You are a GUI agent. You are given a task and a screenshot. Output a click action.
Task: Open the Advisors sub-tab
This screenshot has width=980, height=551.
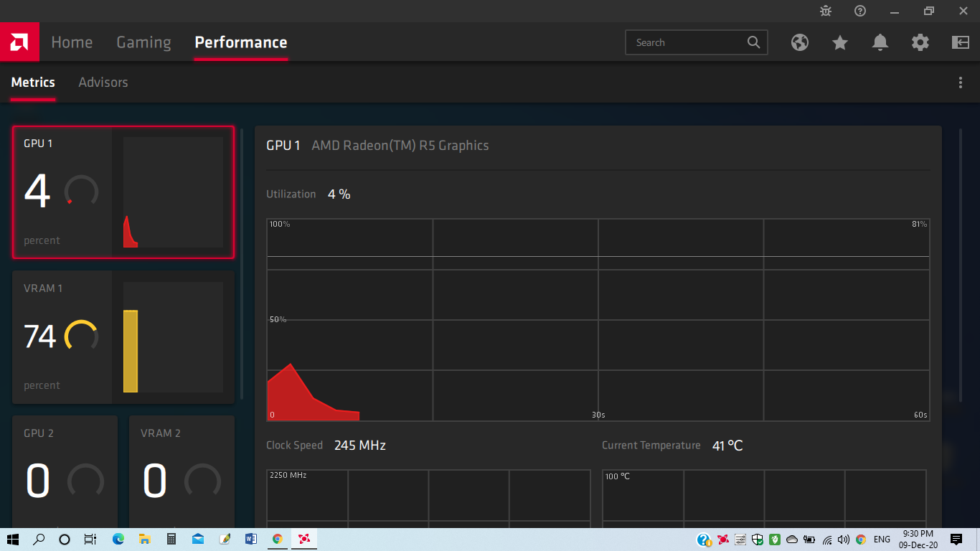click(103, 83)
